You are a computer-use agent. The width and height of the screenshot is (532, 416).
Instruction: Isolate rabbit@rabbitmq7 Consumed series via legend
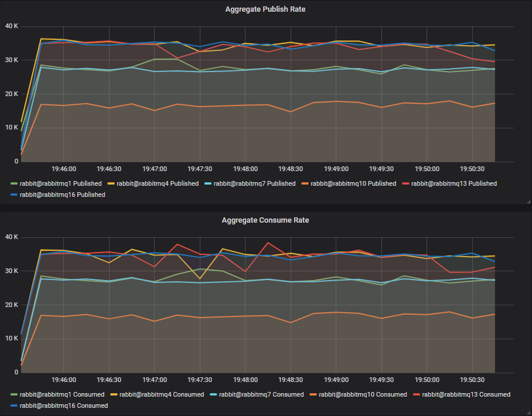point(260,394)
